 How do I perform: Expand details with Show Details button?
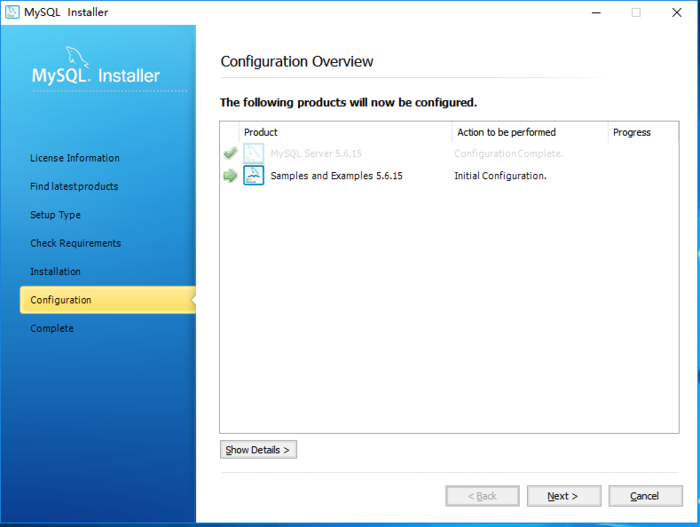(x=258, y=450)
